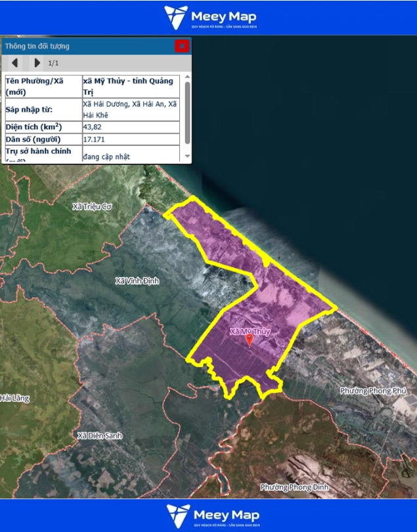
Task: Go to previous object with left arrow
Action: (14, 63)
